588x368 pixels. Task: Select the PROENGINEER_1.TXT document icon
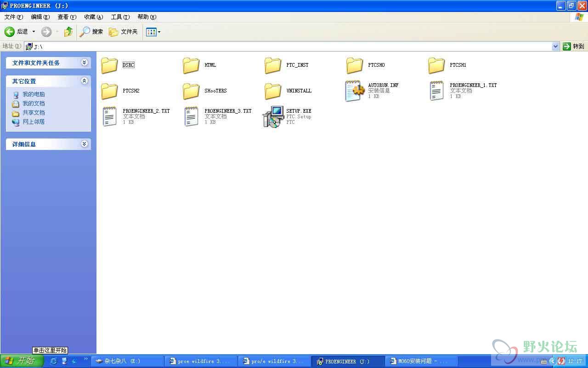436,91
